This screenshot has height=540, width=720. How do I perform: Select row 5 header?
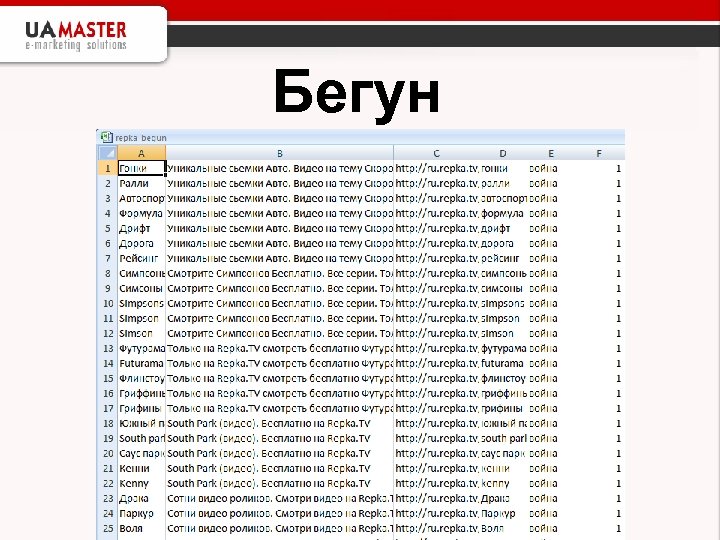(x=108, y=228)
